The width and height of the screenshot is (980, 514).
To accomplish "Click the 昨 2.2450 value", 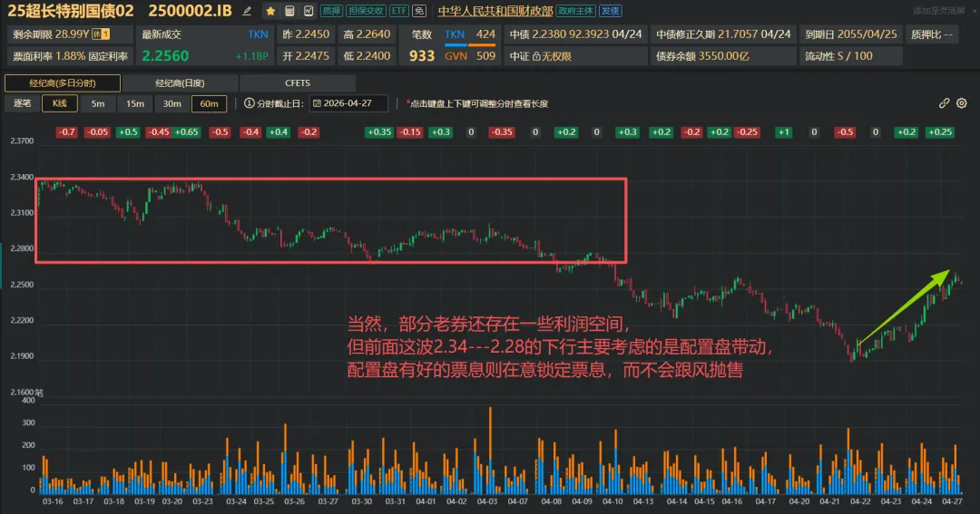I will point(306,34).
